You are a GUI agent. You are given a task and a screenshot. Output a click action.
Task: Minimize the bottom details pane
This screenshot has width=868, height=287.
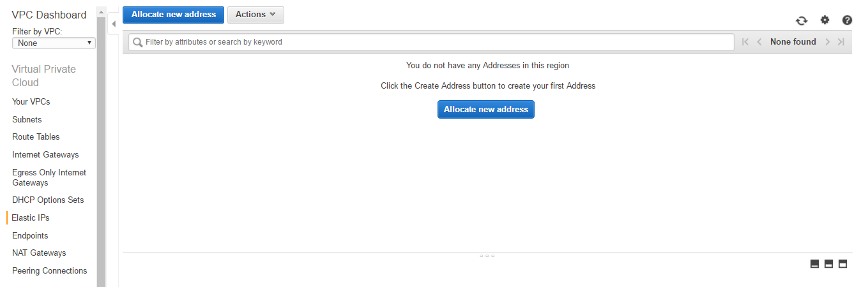814,264
